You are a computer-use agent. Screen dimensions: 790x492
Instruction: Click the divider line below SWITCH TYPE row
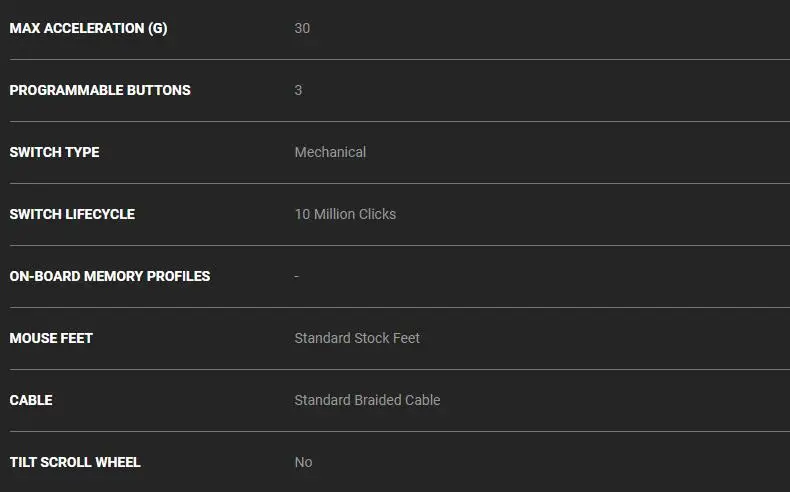395,183
